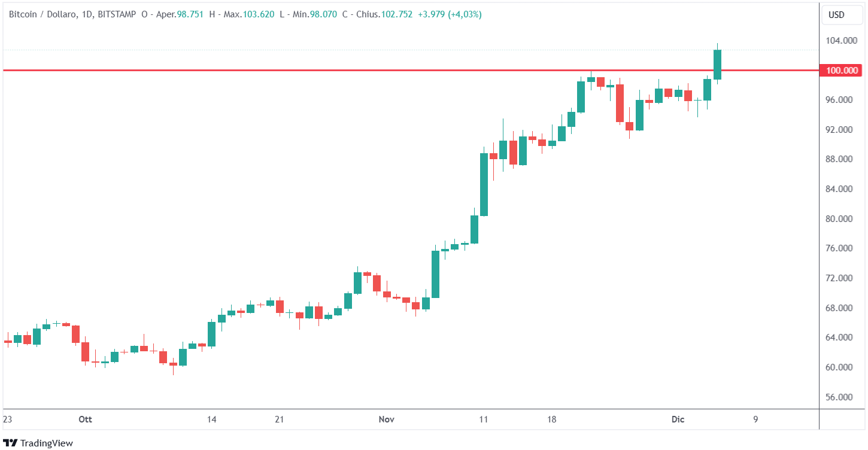Click the Ott date label

[86, 419]
